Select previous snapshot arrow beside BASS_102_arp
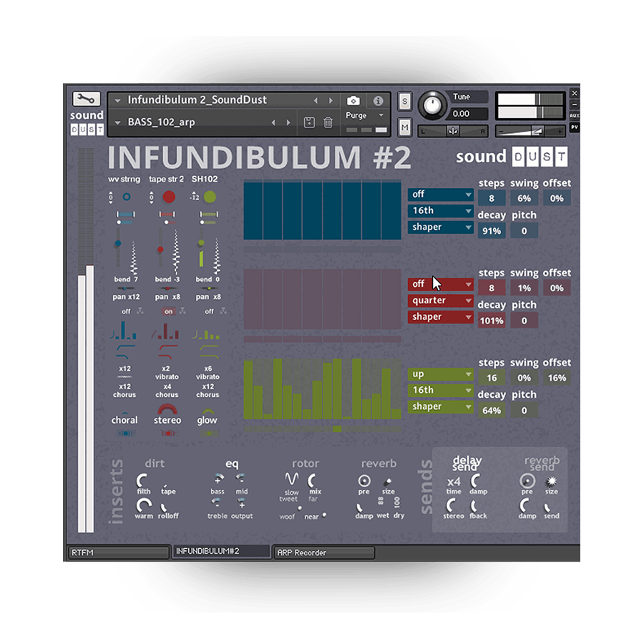644x644 pixels. pyautogui.click(x=273, y=122)
